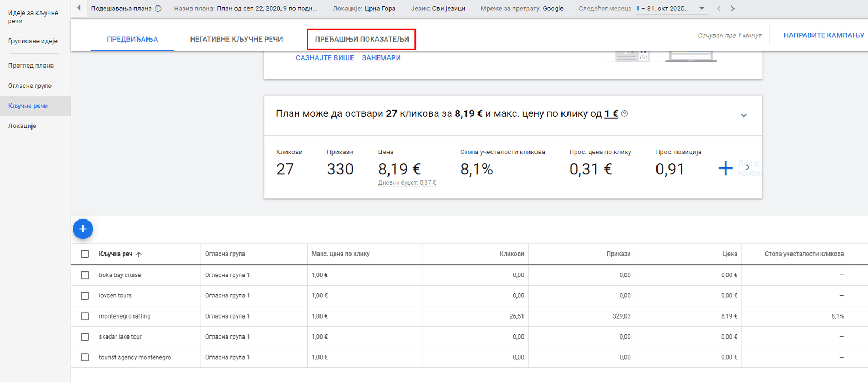Sort by the Прикази column header
Viewport: 868px width, 382px height.
click(618, 254)
